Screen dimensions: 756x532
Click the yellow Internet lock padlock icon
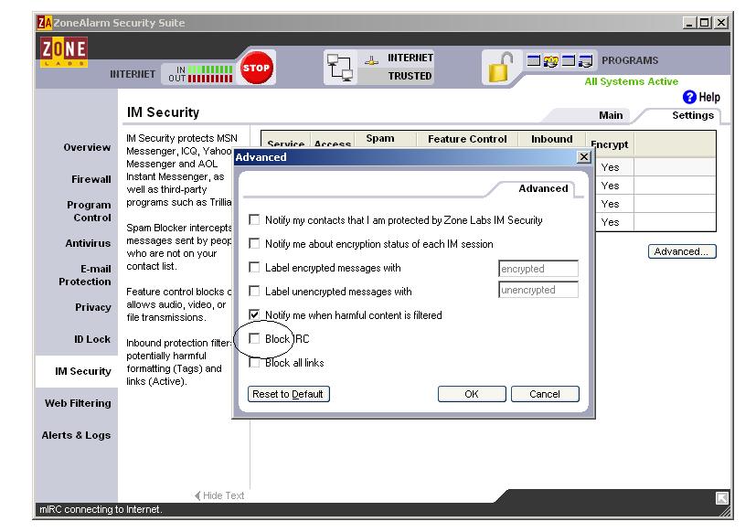pyautogui.click(x=500, y=67)
